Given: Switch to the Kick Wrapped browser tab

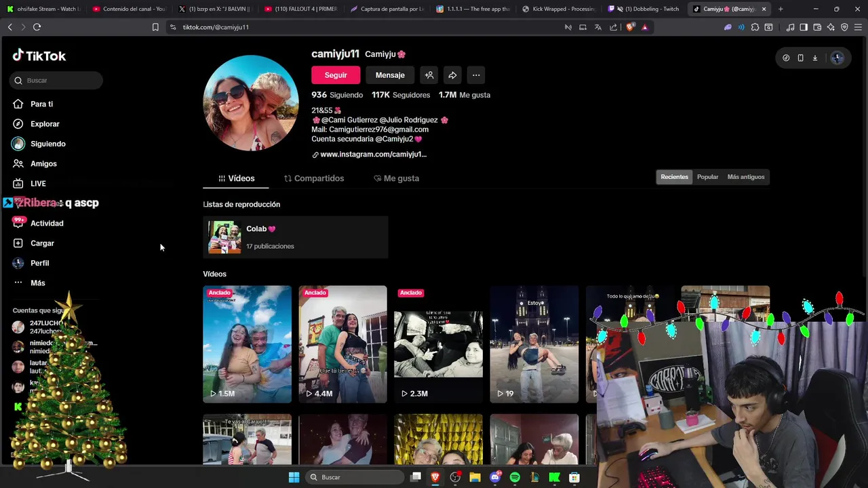Looking at the screenshot, I should point(558,9).
